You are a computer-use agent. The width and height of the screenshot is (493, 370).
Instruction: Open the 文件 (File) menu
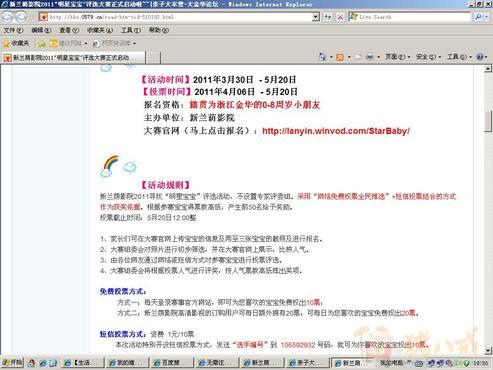coord(13,30)
